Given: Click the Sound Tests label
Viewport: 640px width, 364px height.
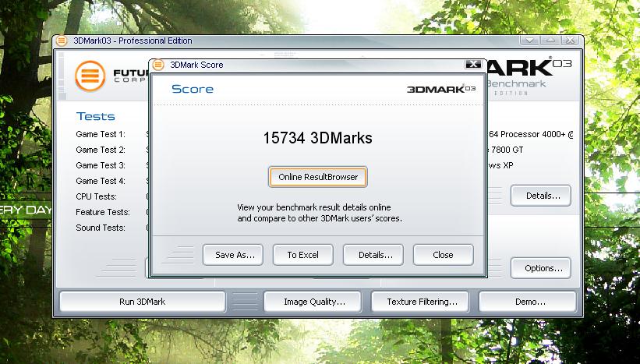Looking at the screenshot, I should [x=101, y=228].
